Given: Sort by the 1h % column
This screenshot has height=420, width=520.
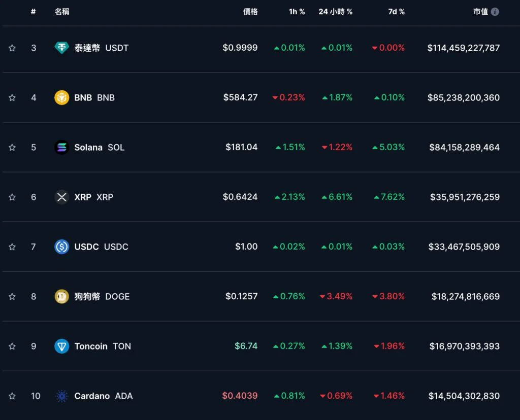Looking at the screenshot, I should tap(297, 11).
